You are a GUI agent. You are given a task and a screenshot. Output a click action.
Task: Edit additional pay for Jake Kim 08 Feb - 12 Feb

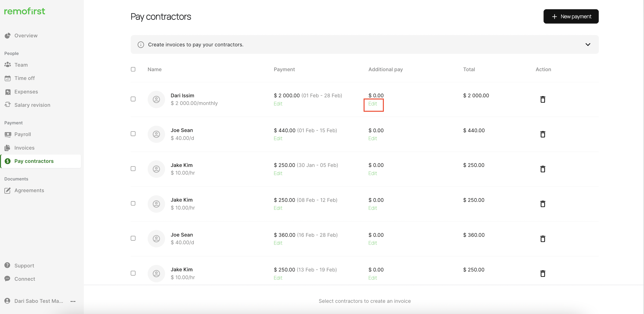(373, 208)
